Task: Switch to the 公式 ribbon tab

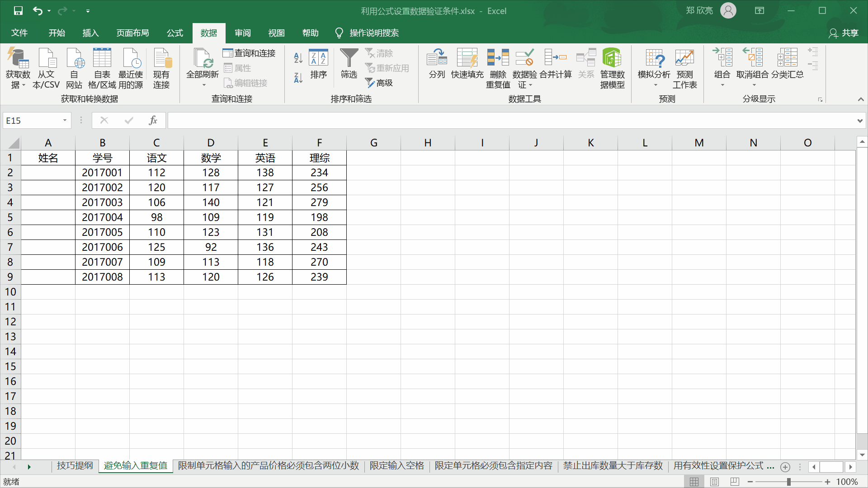Action: 175,33
